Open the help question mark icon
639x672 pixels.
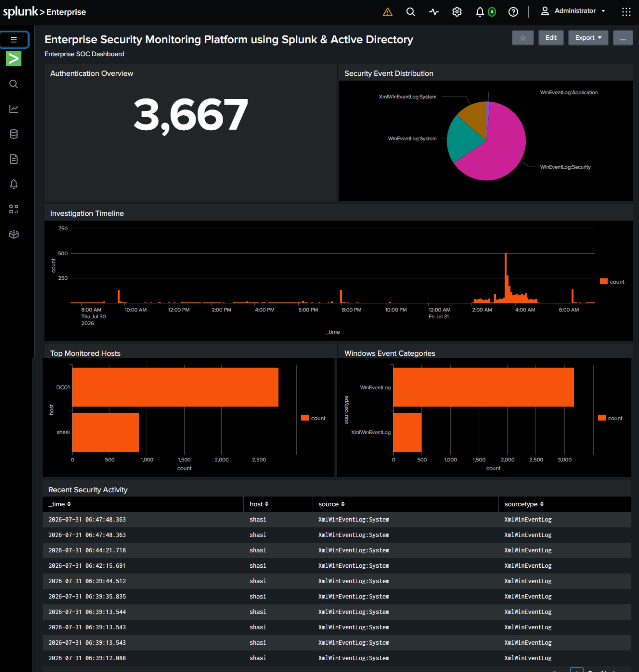513,12
